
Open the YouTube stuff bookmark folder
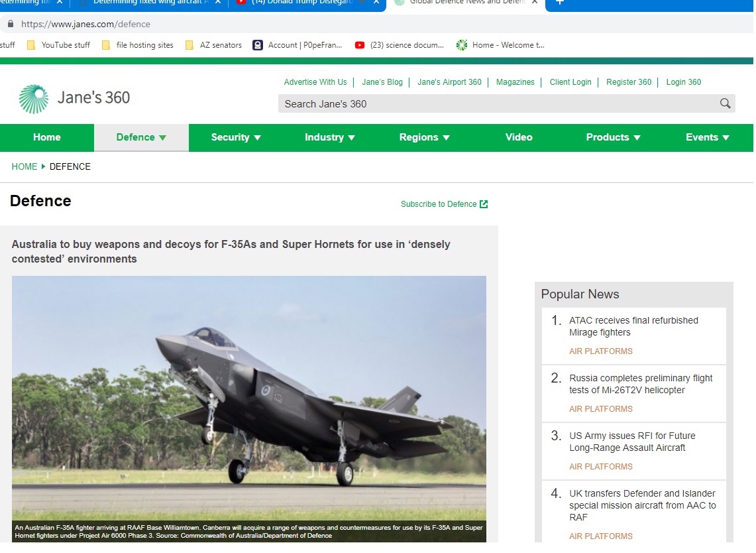click(x=59, y=45)
